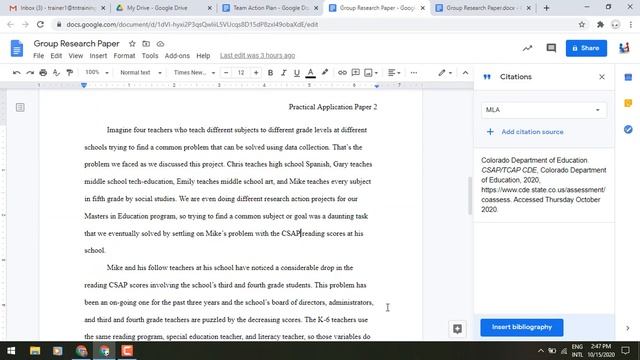Click the Docs home icon
Screen dimensions: 640x360
tap(17, 48)
